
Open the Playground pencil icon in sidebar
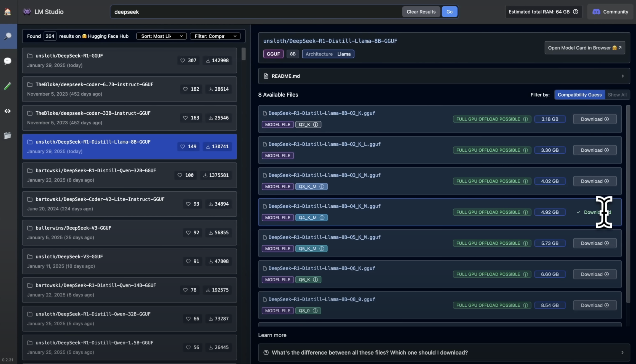[7, 86]
